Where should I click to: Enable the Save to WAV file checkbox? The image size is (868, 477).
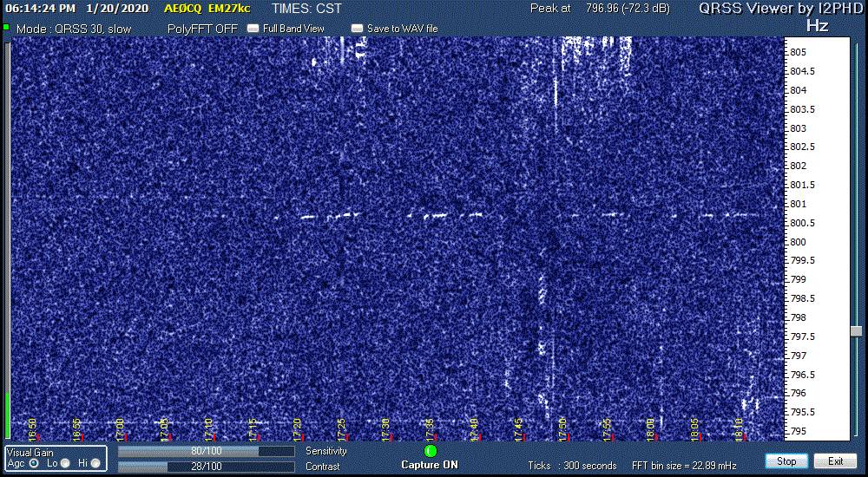pos(357,29)
